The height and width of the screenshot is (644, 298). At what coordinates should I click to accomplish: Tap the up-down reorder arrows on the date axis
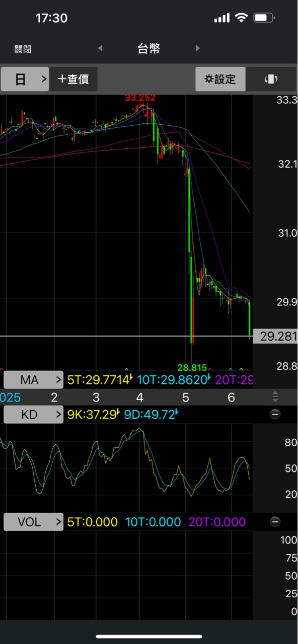point(275,397)
